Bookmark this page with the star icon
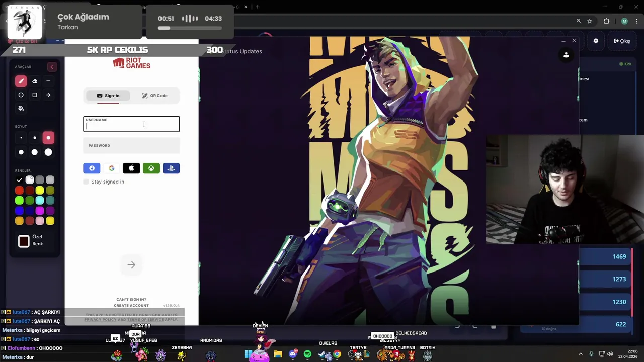 [x=590, y=21]
